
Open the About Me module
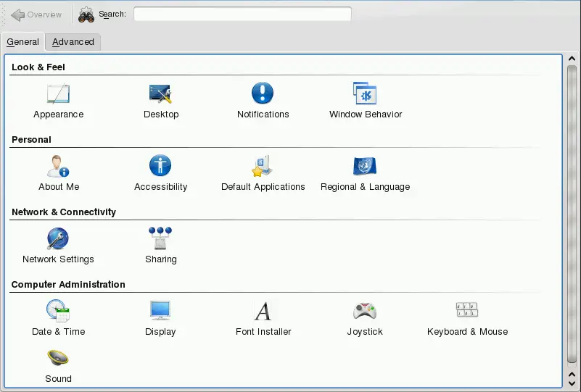pos(58,167)
